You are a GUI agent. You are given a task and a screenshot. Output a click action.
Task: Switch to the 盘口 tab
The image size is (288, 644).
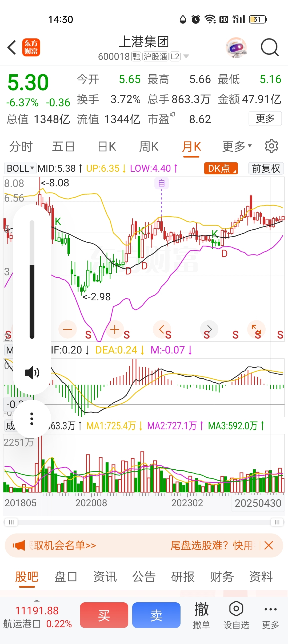66,577
